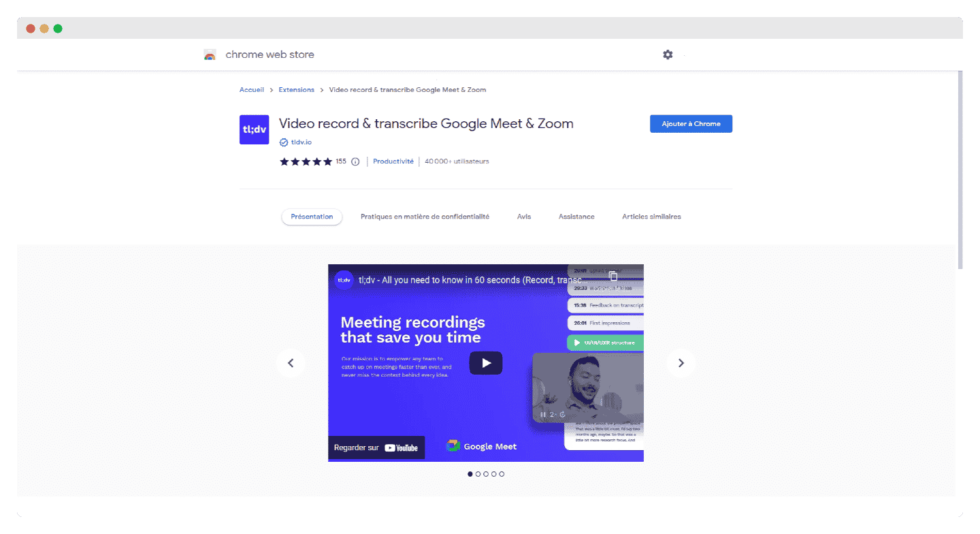This screenshot has width=980, height=534.
Task: Open the tldv.io publisher link
Action: pyautogui.click(x=301, y=142)
